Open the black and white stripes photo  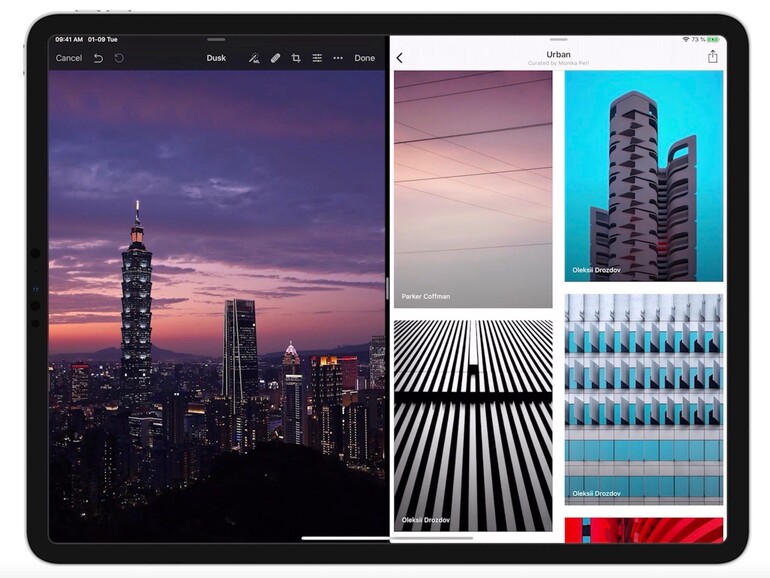pos(473,426)
